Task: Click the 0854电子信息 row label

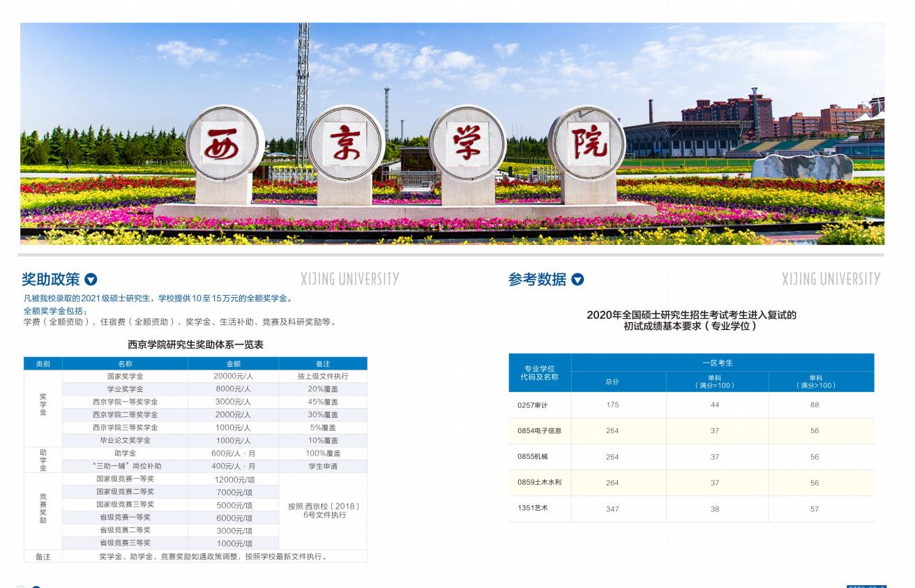Action: pos(540,431)
